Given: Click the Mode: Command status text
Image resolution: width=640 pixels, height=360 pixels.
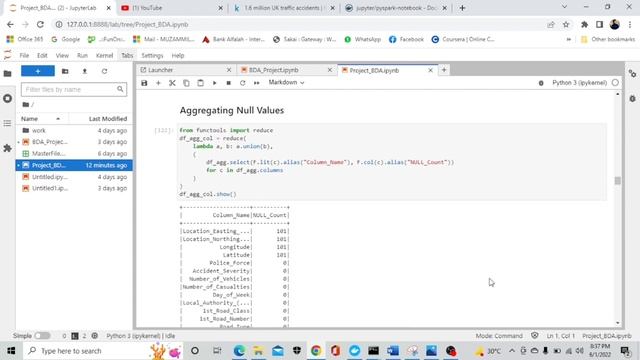Looking at the screenshot, I should click(x=499, y=336).
